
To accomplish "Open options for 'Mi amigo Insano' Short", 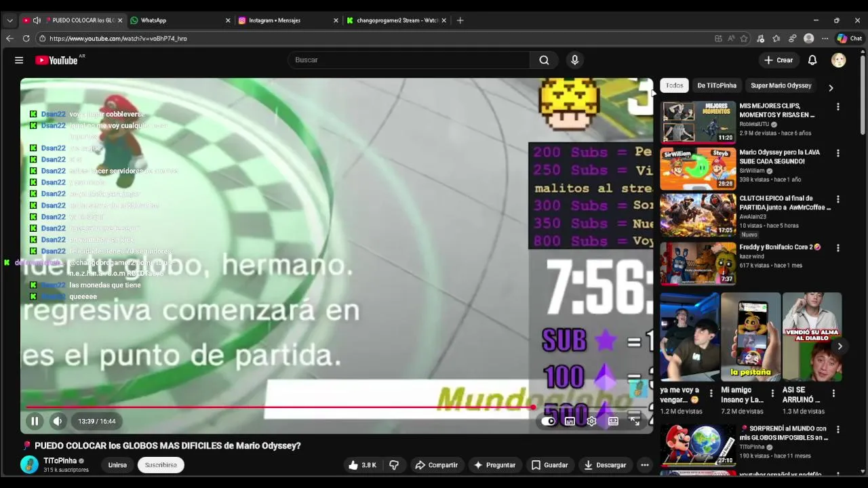I will coord(772,393).
